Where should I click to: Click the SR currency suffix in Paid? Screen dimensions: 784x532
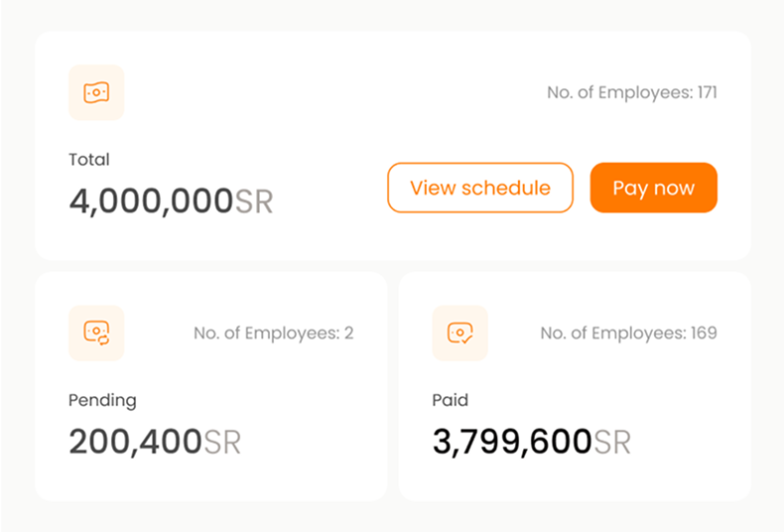[612, 442]
